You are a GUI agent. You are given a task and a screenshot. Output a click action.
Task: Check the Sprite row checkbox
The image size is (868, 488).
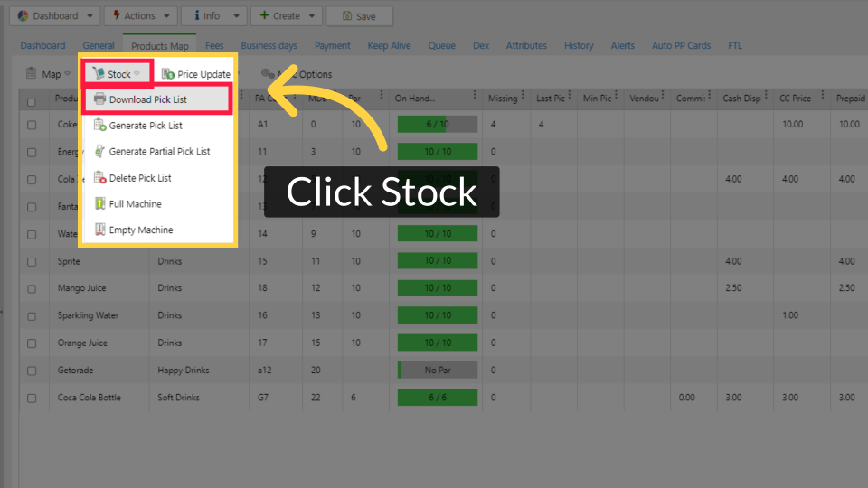[x=32, y=262]
